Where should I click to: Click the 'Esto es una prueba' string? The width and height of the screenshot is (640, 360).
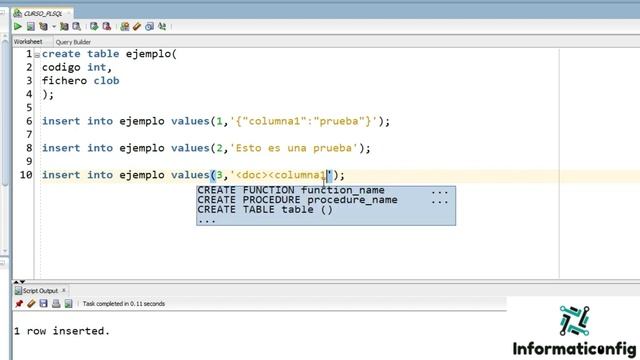[294, 148]
